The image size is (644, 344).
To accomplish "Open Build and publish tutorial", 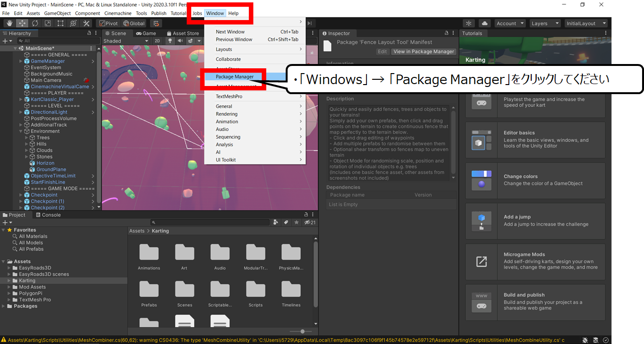I will tap(535, 302).
